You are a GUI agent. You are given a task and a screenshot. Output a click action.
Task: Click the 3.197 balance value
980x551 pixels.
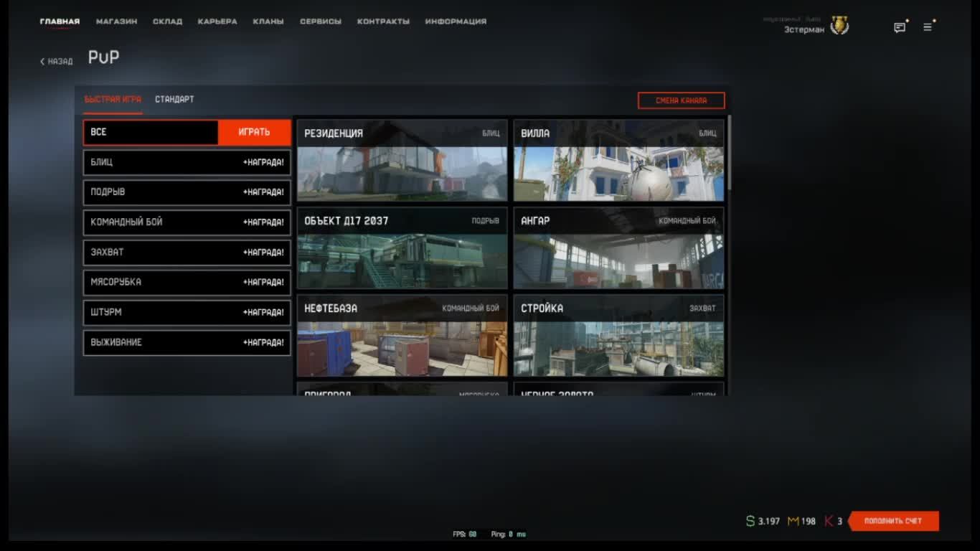point(769,522)
